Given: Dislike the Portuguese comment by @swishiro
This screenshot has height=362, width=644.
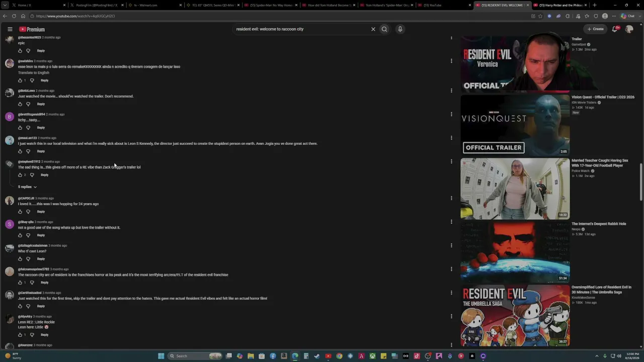Looking at the screenshot, I should pos(32,80).
